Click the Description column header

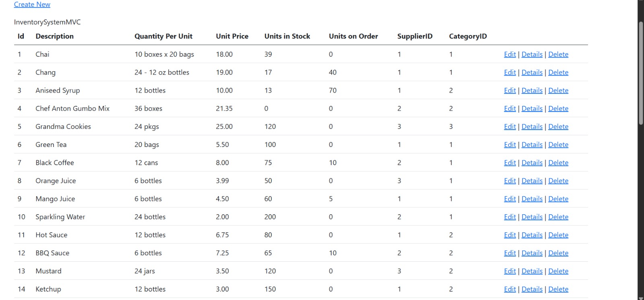coord(54,36)
